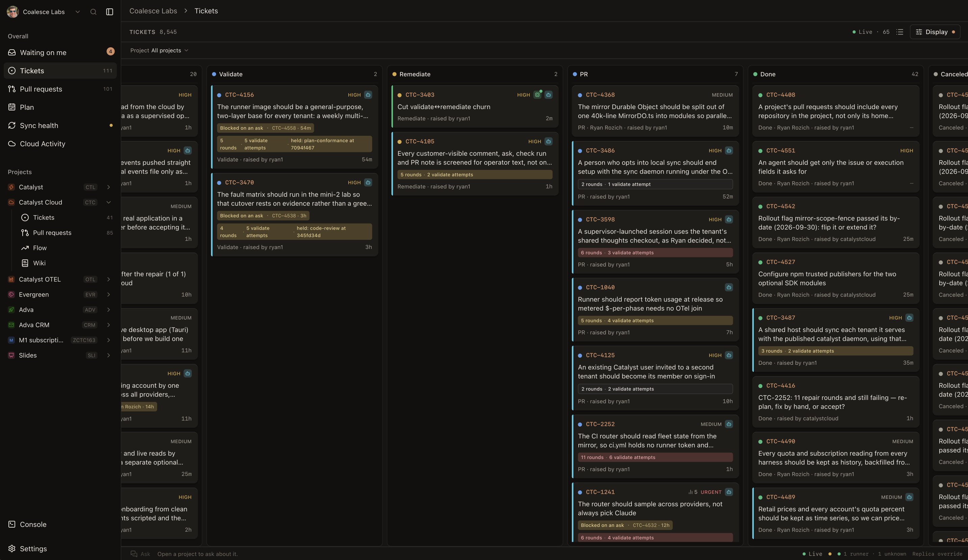968x560 pixels.
Task: Click the search magnifier icon in sidebar header
Action: [93, 12]
